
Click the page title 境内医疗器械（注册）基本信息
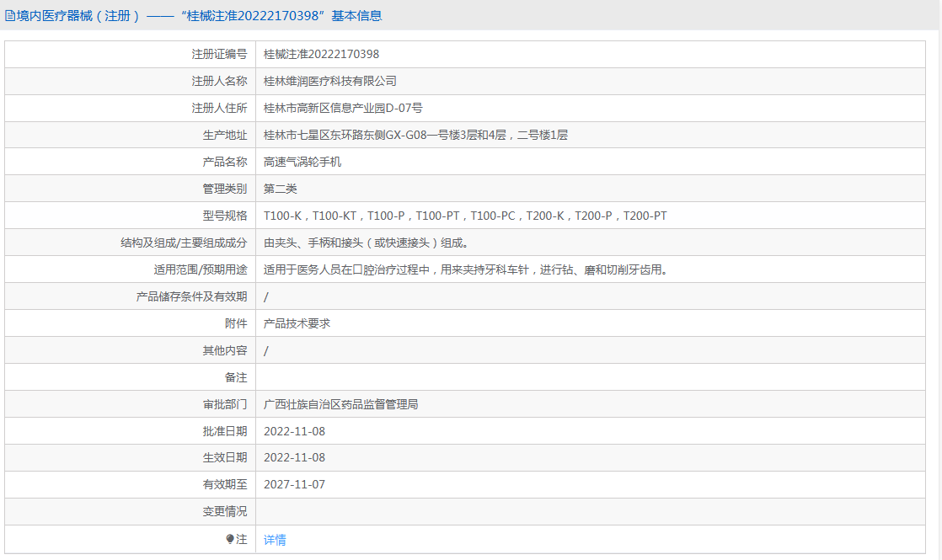point(199,16)
